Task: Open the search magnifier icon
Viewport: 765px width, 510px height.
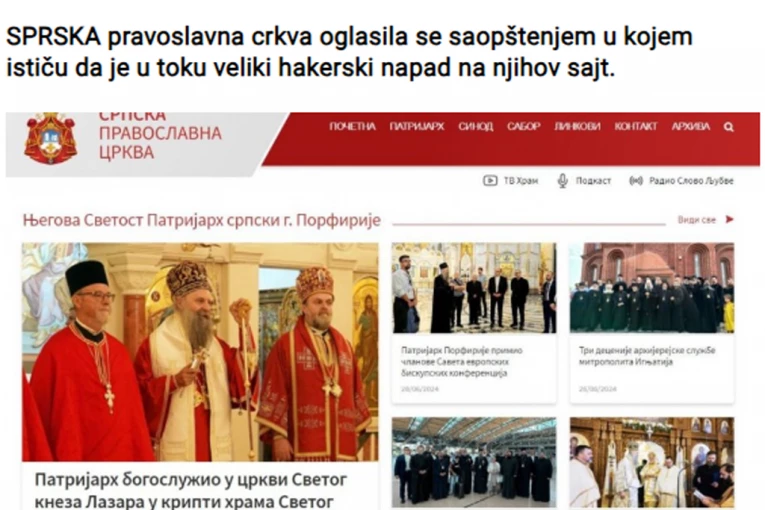Action: pos(728,127)
